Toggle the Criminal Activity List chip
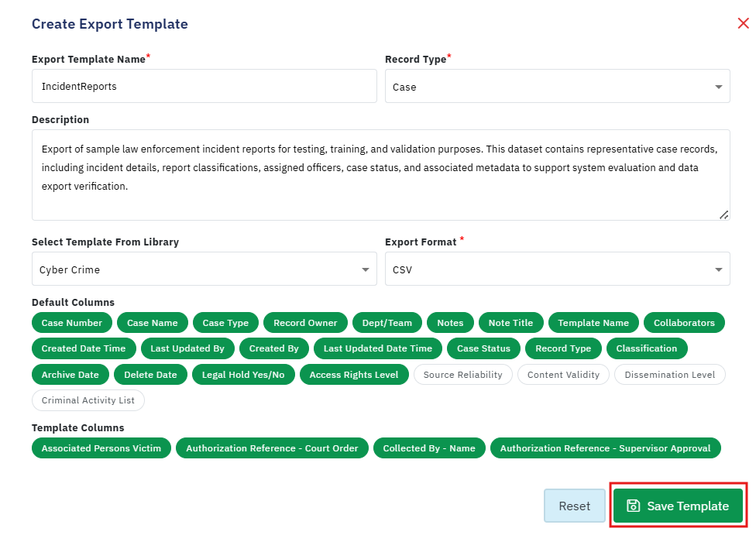756x542 pixels. click(88, 400)
